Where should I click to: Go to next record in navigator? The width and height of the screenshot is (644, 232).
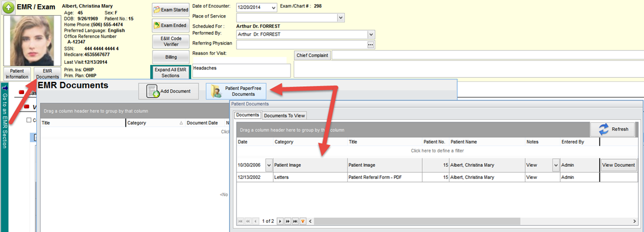[x=280, y=221]
